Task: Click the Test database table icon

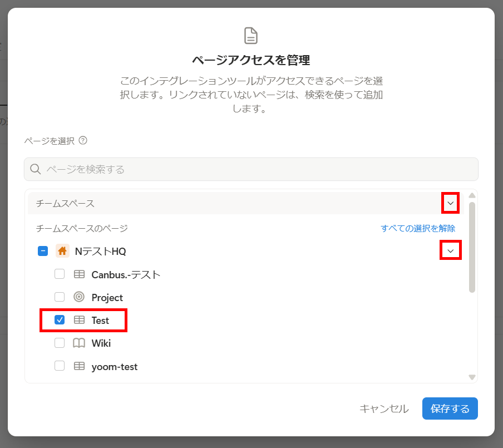Action: coord(79,320)
